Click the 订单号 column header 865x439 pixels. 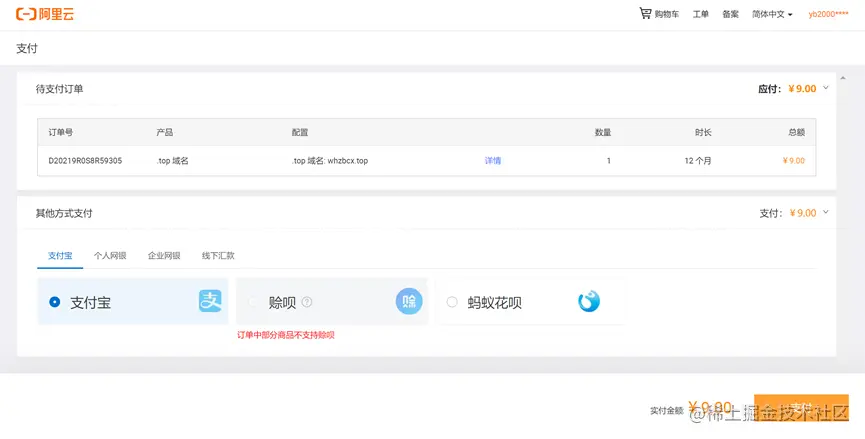[x=61, y=132]
